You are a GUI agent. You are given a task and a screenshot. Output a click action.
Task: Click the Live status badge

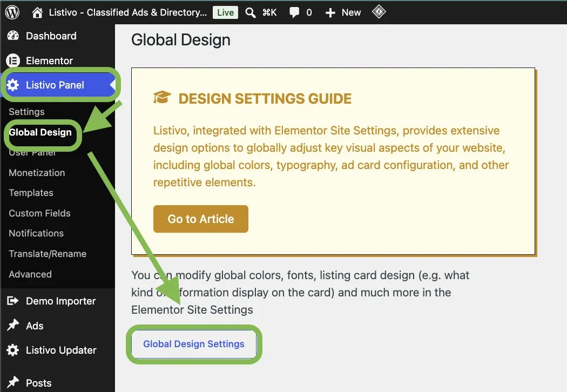click(225, 12)
